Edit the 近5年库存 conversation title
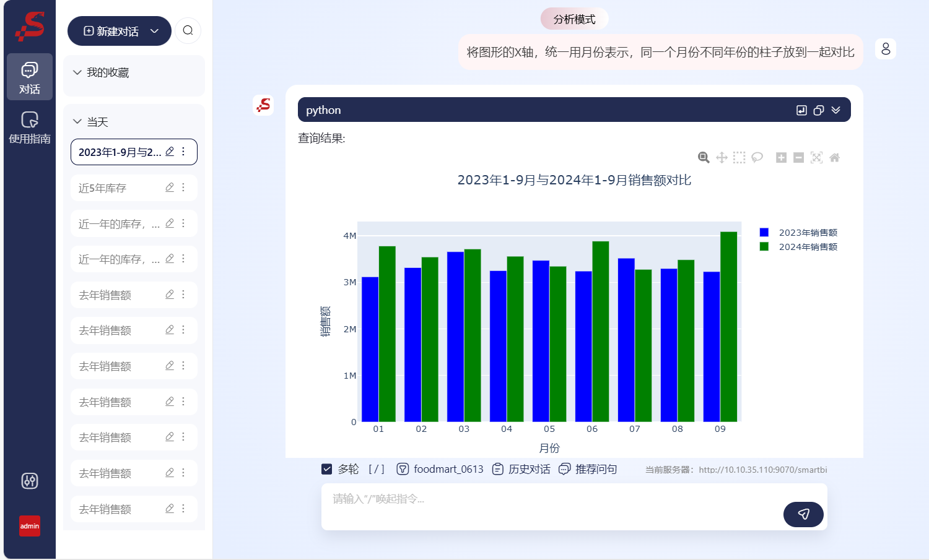Image resolution: width=929 pixels, height=560 pixels. pyautogui.click(x=170, y=187)
